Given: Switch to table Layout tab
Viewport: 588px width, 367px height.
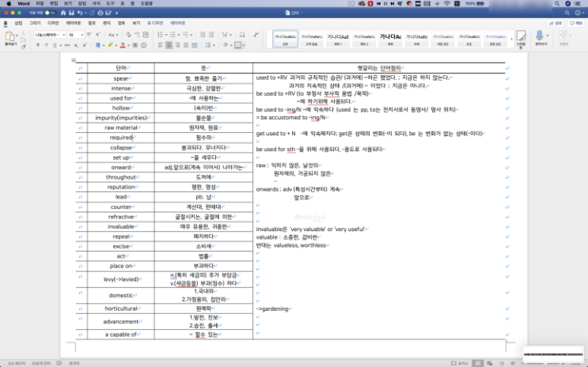Looking at the screenshot, I should click(x=178, y=23).
